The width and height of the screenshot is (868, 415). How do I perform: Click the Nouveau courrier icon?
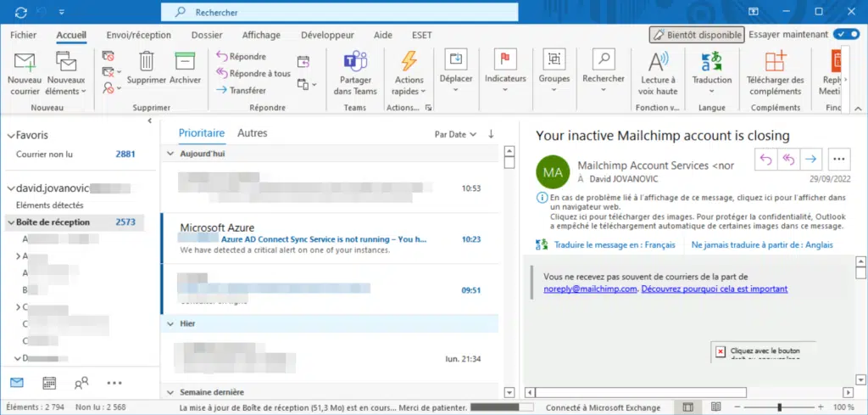coord(25,61)
